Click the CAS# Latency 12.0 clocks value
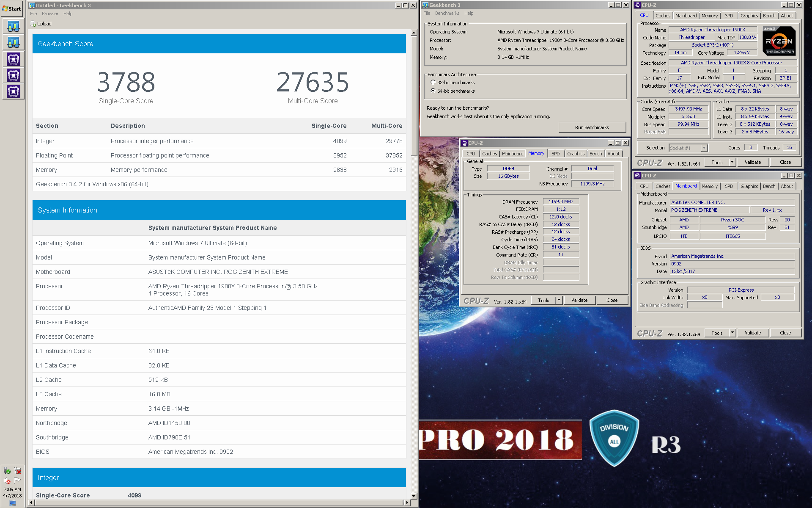The width and height of the screenshot is (812, 508). point(561,217)
